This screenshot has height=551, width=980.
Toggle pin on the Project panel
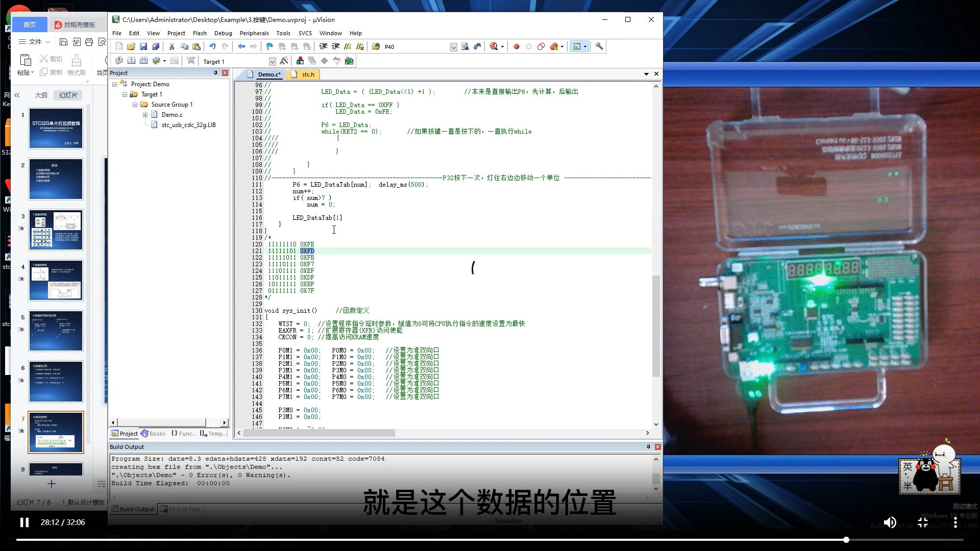215,73
